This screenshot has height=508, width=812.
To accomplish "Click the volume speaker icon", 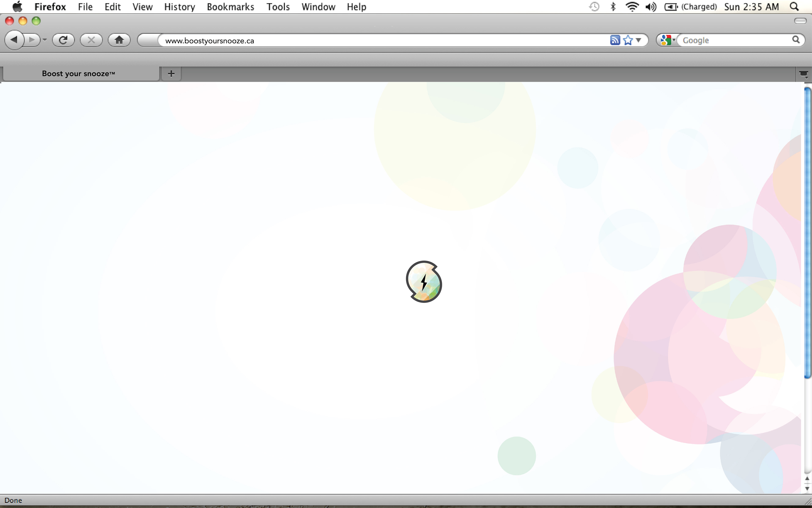I will [651, 7].
